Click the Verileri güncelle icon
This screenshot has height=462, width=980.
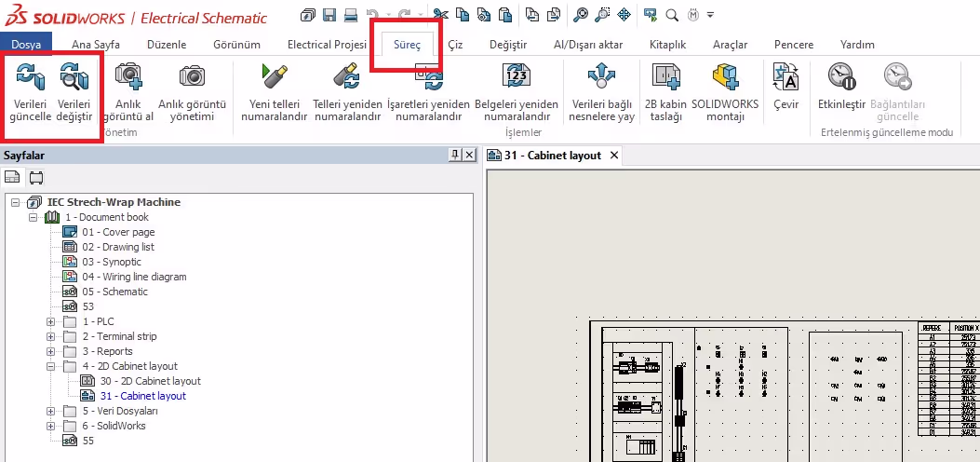pyautogui.click(x=30, y=77)
